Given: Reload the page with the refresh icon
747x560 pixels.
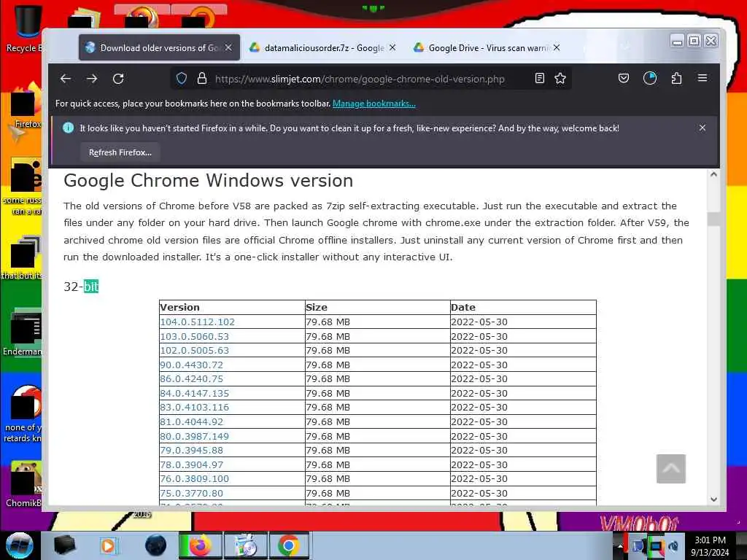Looking at the screenshot, I should 118,79.
